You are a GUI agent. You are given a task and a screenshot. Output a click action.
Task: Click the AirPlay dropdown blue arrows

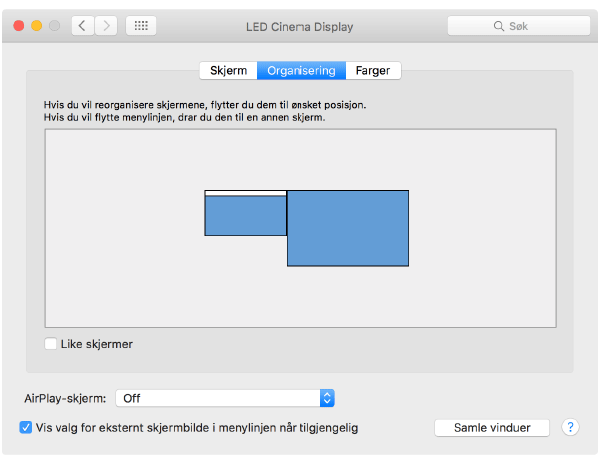click(x=326, y=398)
